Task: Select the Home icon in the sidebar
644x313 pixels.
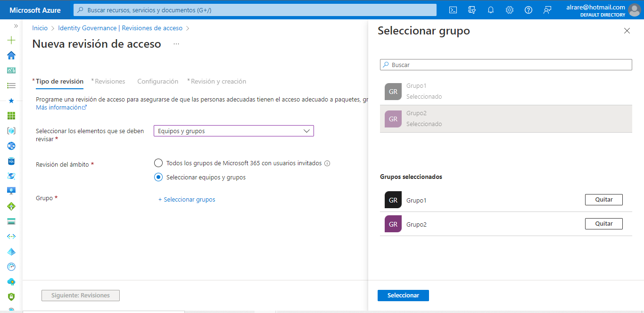Action: [11, 55]
